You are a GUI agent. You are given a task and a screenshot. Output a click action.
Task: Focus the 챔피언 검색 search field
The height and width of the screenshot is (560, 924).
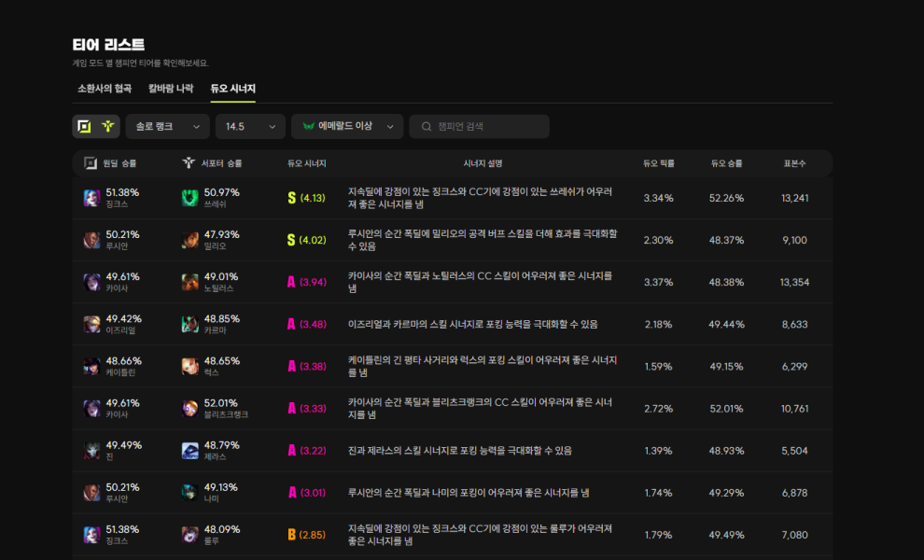[x=479, y=126]
